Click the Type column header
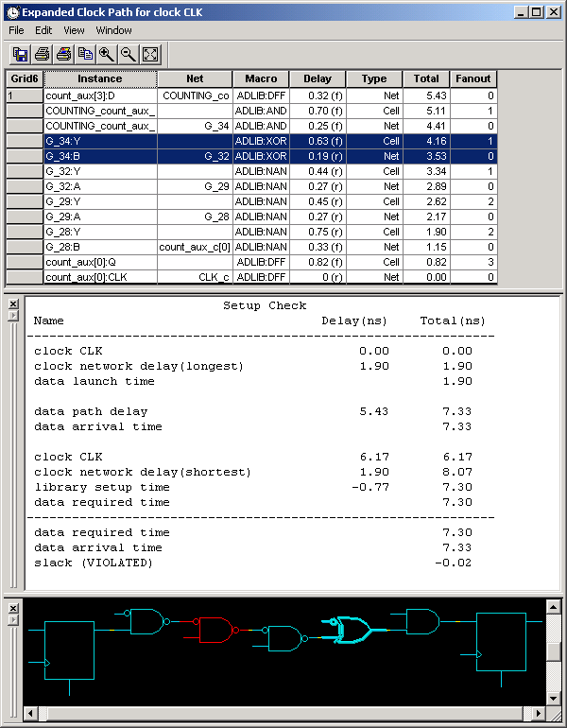This screenshot has height=728, width=567. pos(374,78)
